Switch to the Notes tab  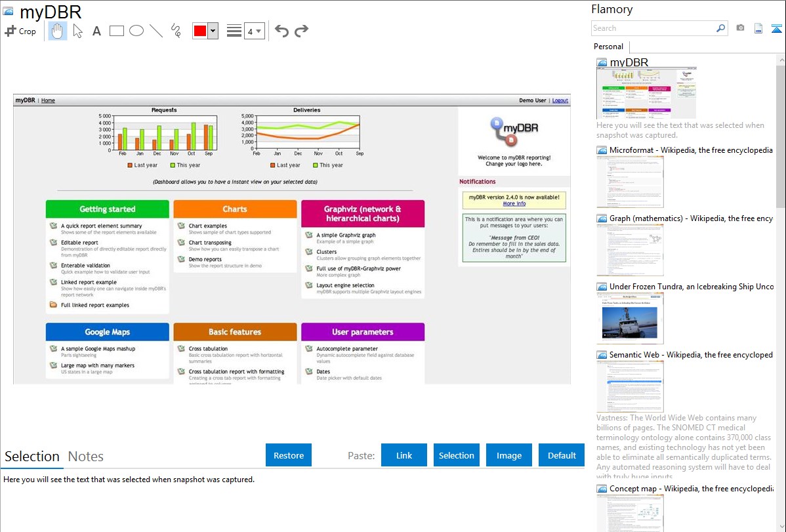(86, 457)
